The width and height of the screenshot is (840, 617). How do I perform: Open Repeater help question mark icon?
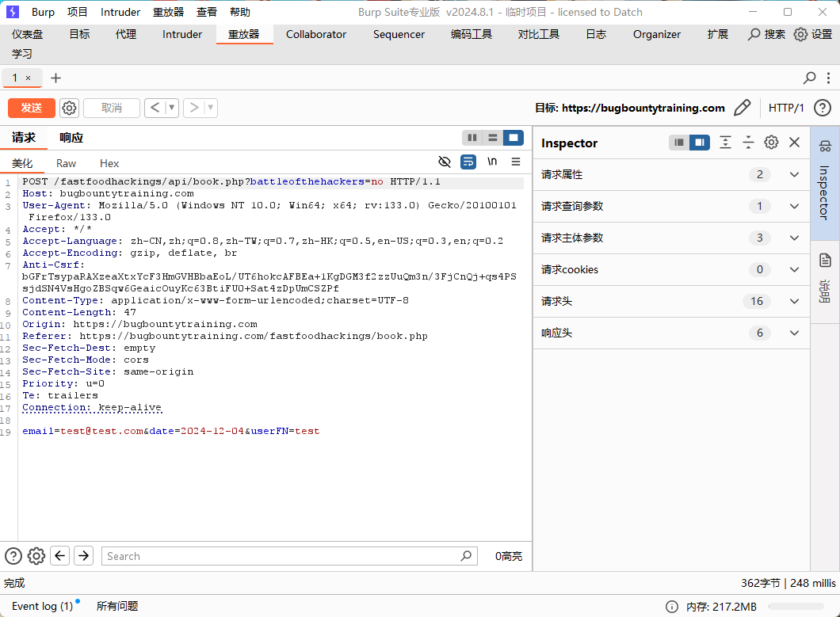823,108
